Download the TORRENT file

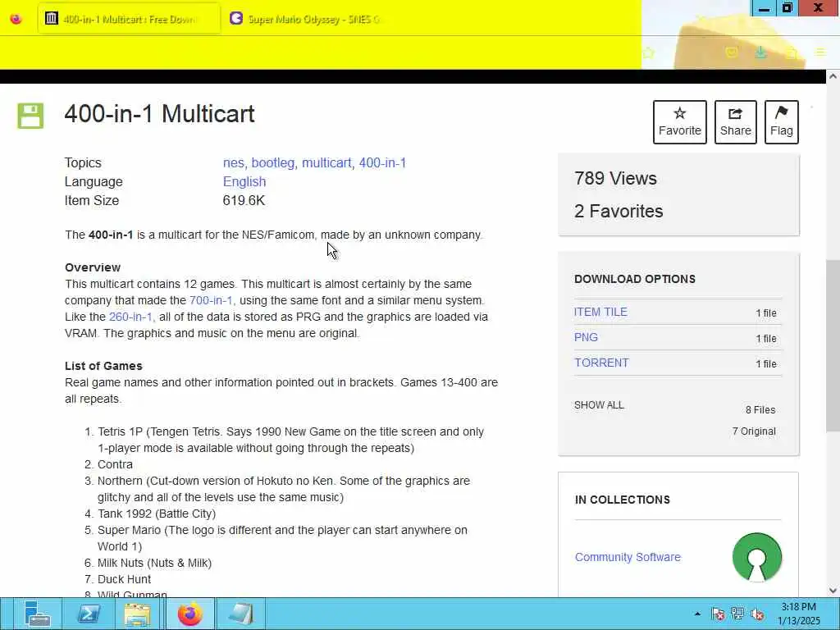tap(601, 363)
